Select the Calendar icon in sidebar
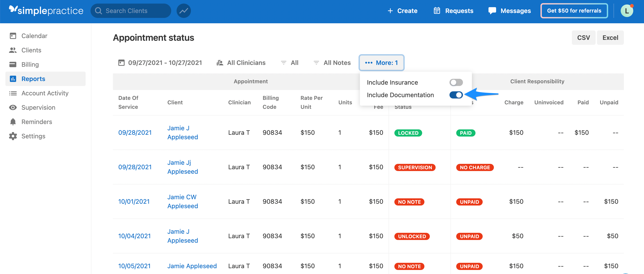The image size is (644, 274). click(x=13, y=36)
